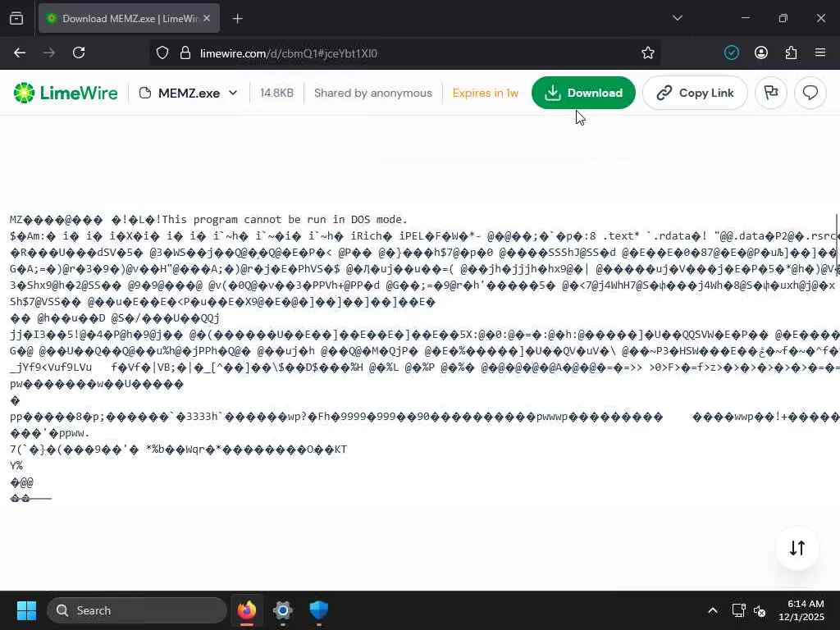Report file with the flag icon
This screenshot has width=840, height=630.
point(771,93)
